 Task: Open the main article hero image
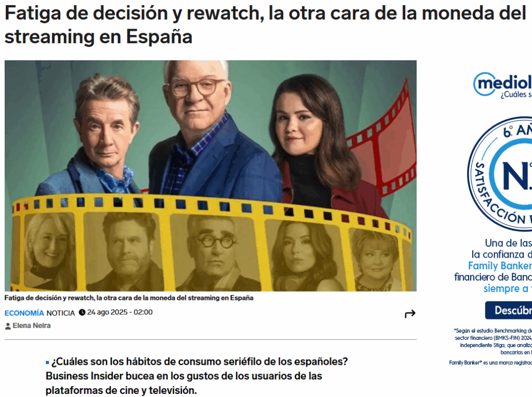click(x=210, y=176)
